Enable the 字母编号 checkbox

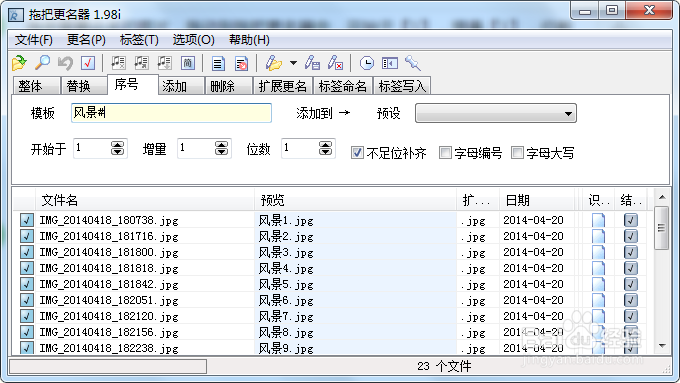click(445, 153)
